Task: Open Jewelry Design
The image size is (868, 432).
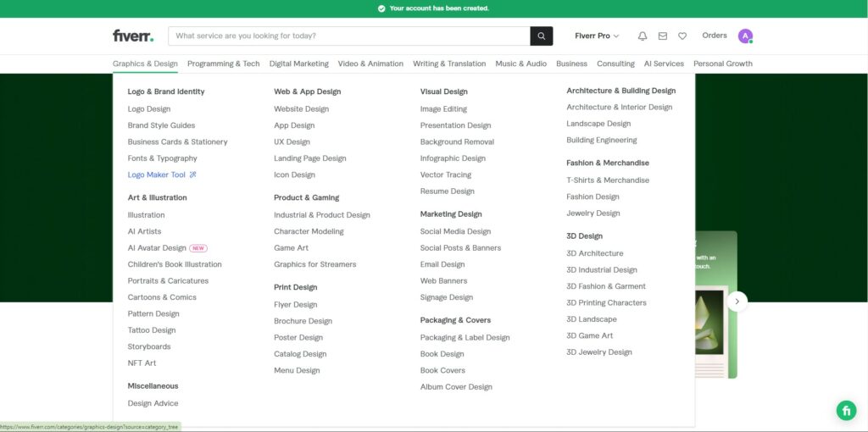Action: 593,213
